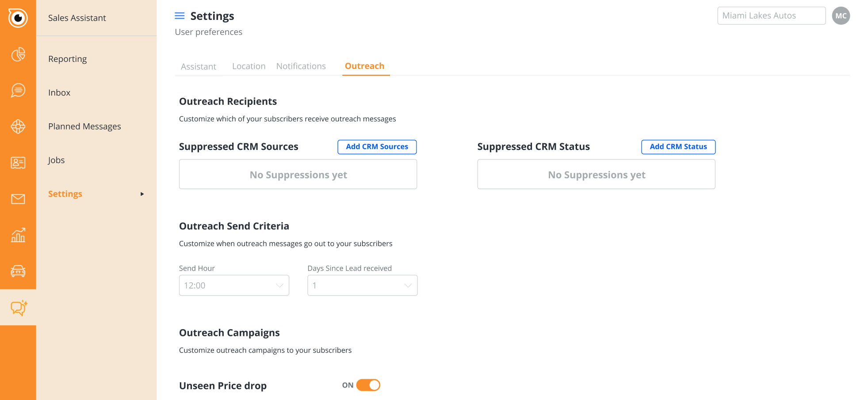Image resolution: width=868 pixels, height=400 pixels.
Task: Click the contact card icon in sidebar
Action: coord(18,163)
